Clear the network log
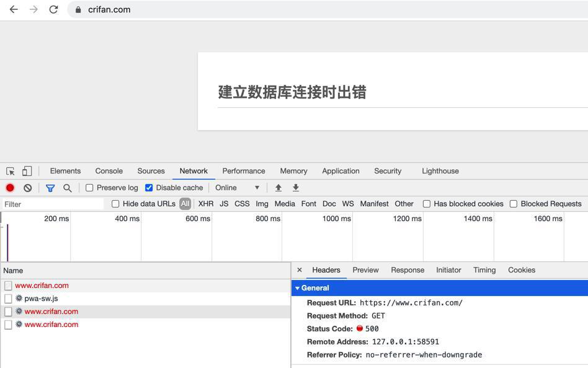Screen dimensions: 588x368 click(28, 188)
